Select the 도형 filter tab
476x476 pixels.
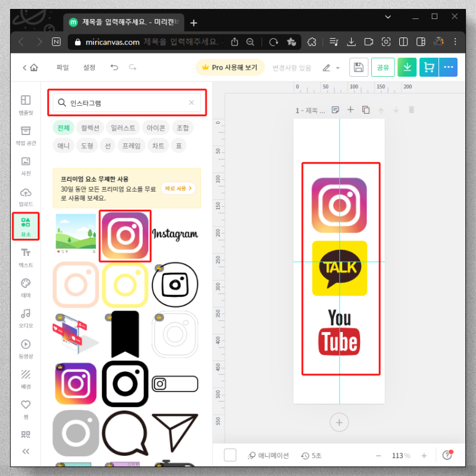(87, 146)
